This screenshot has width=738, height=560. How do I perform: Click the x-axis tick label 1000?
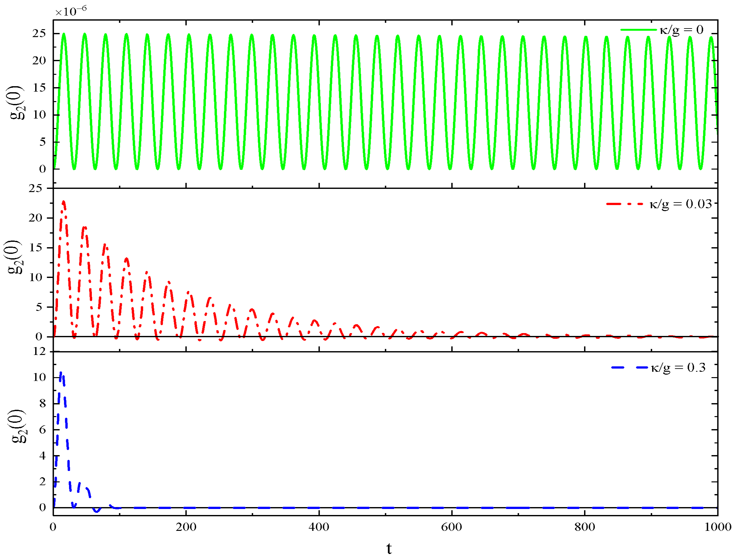(718, 527)
